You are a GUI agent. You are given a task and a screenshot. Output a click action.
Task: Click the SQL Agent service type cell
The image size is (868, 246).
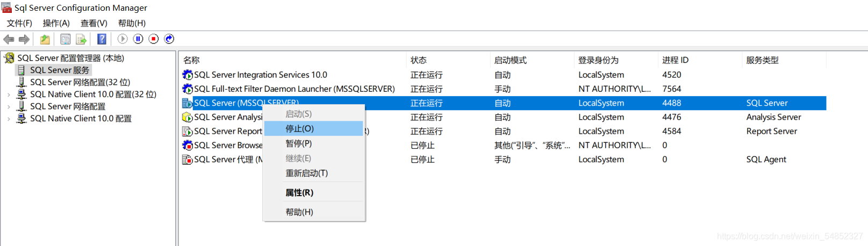[766, 160]
